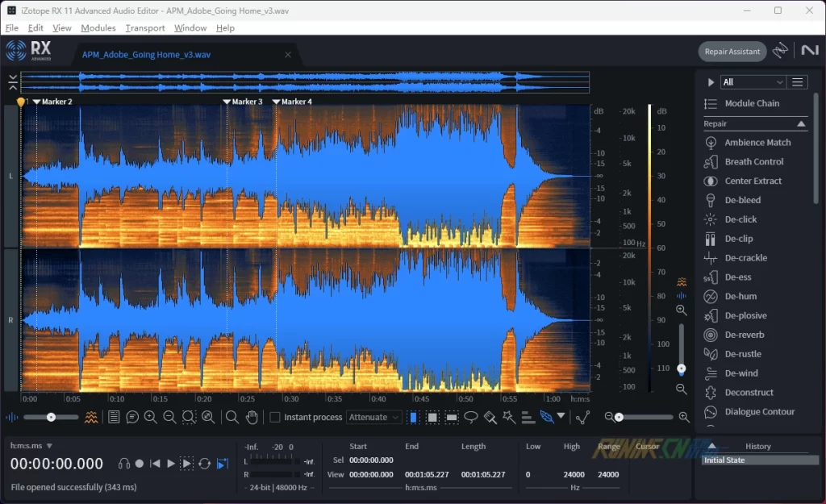The width and height of the screenshot is (826, 504).
Task: Open the De-hum repair module
Action: (740, 297)
